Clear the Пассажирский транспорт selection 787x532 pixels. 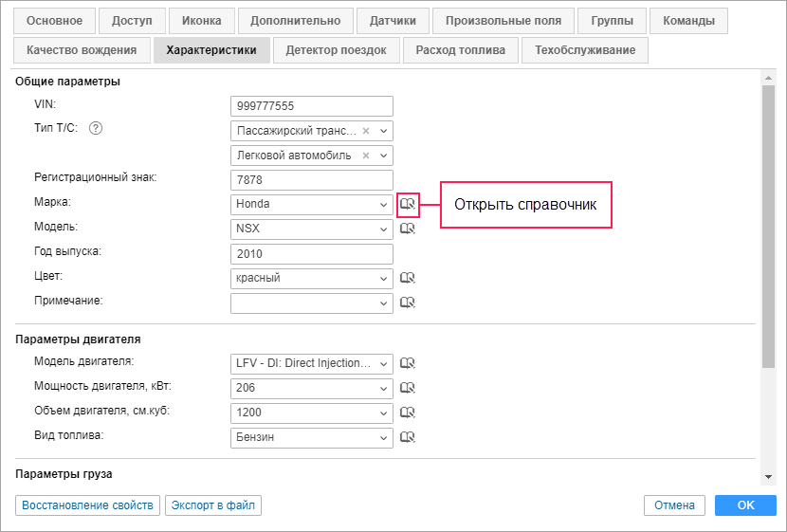click(x=366, y=131)
